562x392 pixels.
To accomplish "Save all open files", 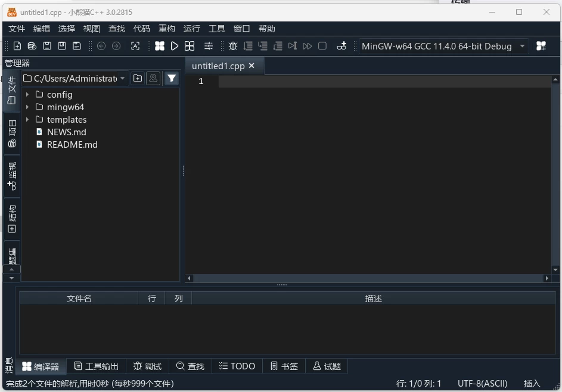I will pyautogui.click(x=76, y=46).
